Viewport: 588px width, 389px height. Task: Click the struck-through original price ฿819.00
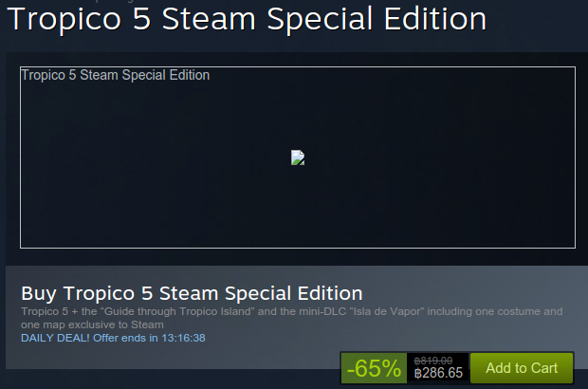click(433, 361)
